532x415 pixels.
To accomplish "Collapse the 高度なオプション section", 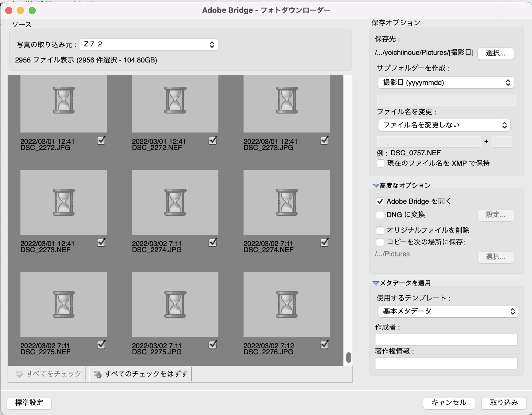I will pos(376,186).
